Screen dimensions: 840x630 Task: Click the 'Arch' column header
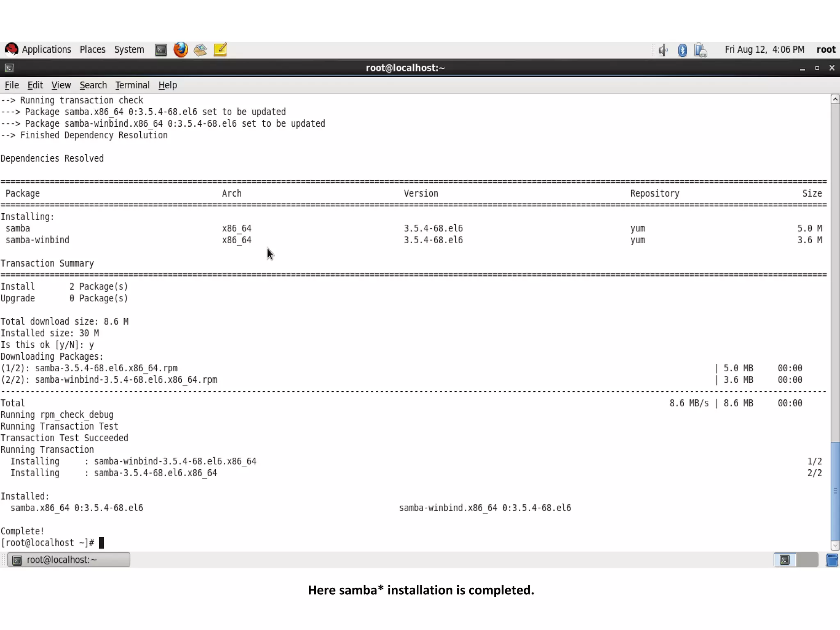click(x=232, y=194)
